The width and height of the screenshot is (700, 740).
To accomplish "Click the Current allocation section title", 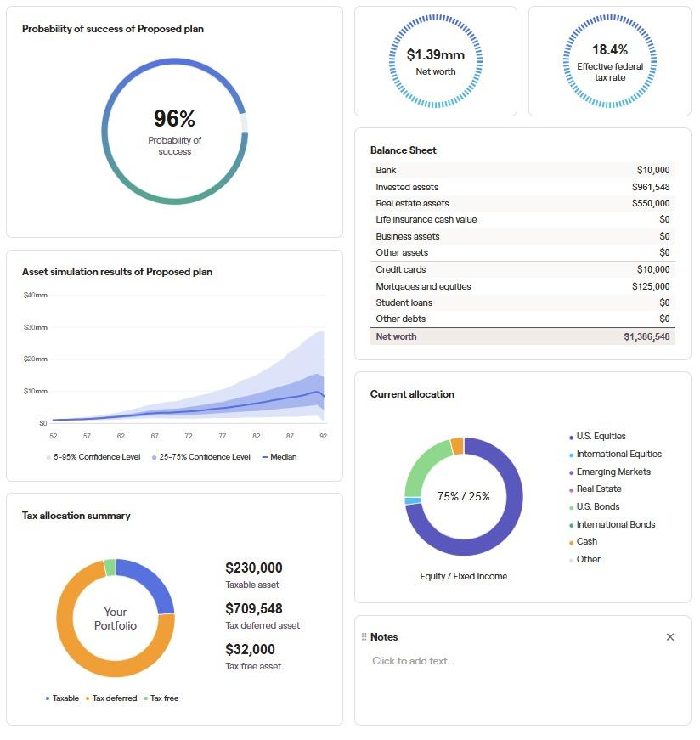I will point(411,394).
